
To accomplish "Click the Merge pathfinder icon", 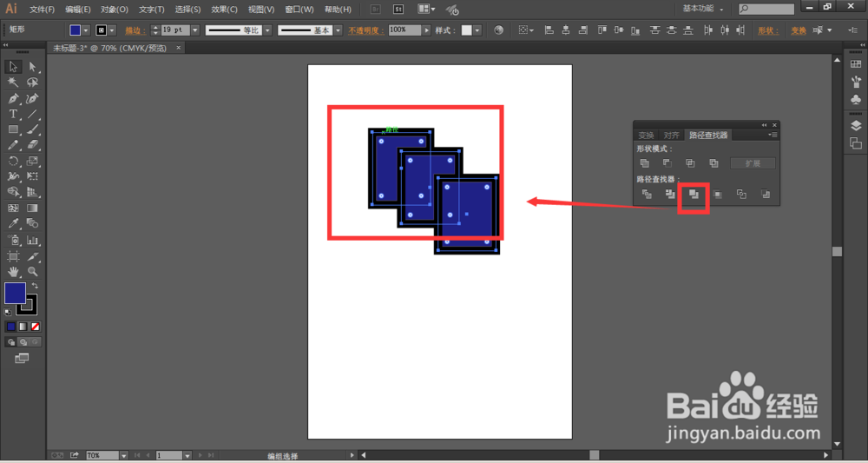I will tap(694, 195).
